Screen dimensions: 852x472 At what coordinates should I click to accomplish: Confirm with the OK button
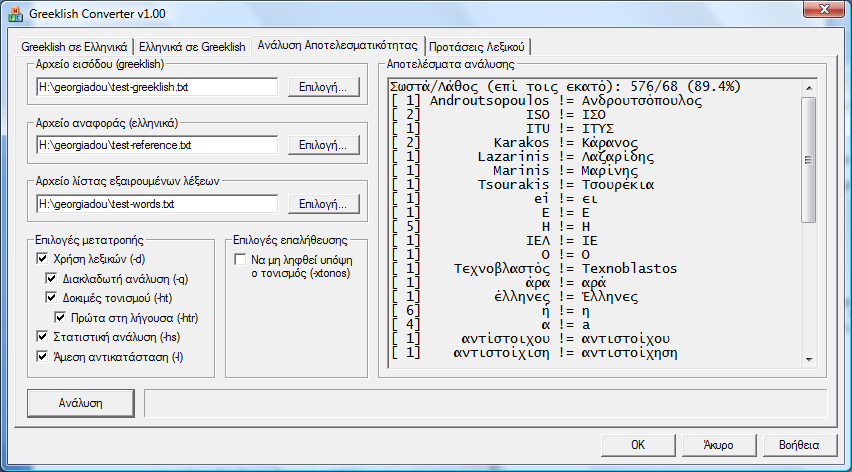tap(638, 445)
